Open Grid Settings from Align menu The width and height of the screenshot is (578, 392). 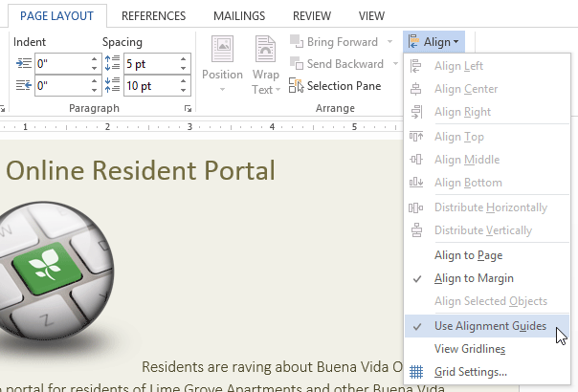470,372
